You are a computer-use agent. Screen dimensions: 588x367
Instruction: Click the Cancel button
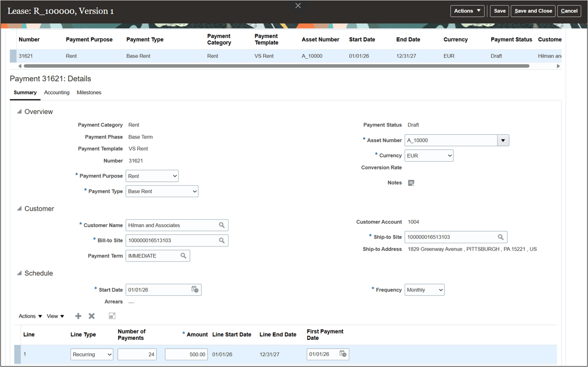(569, 11)
